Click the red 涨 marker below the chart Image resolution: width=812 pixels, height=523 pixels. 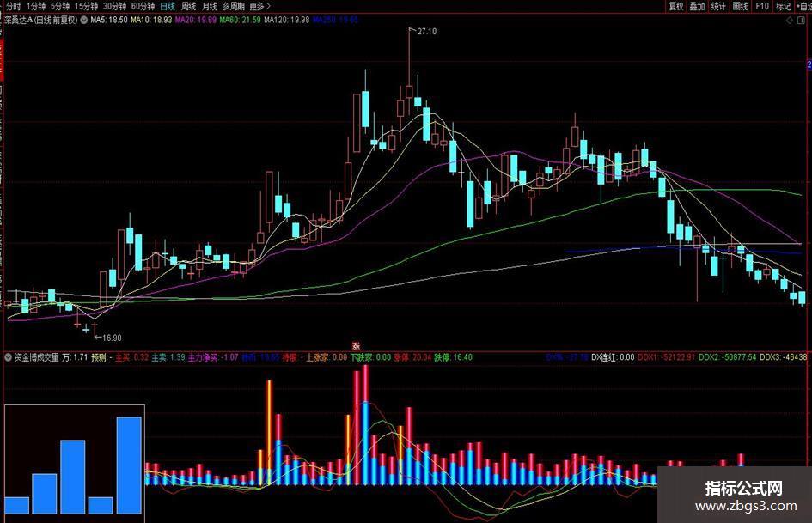tap(357, 346)
